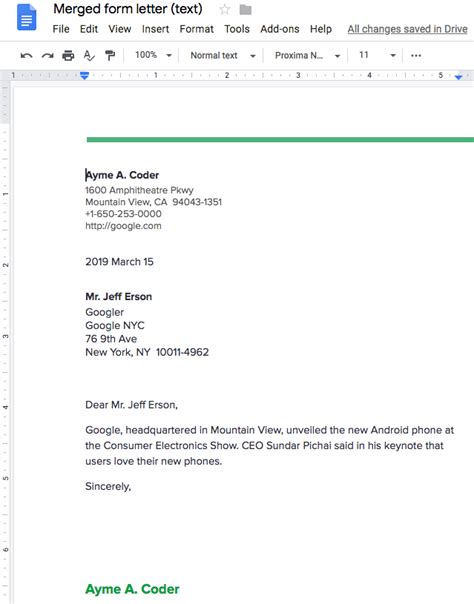Open the Add-ons menu
Image resolution: width=474 pixels, height=604 pixels.
click(x=280, y=29)
